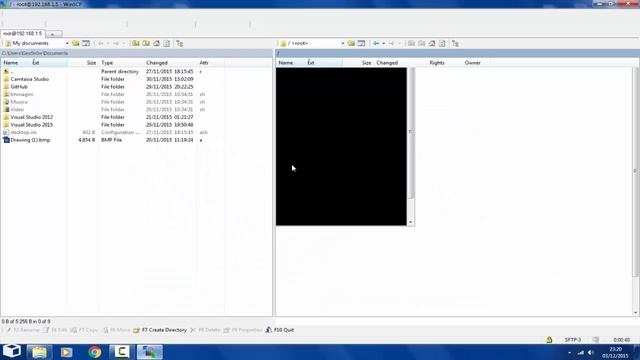Select the desktop.ini file
Screen dimensions: 640x360
(x=23, y=132)
